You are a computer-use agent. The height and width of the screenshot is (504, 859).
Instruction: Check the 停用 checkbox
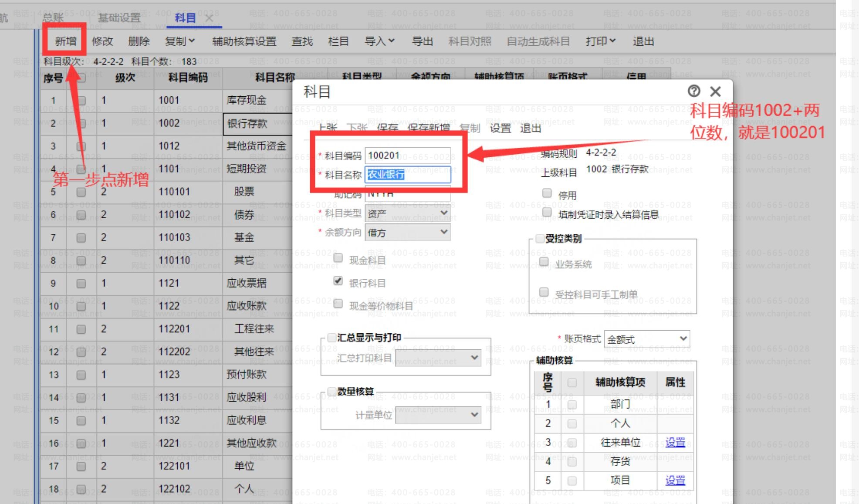pyautogui.click(x=547, y=193)
